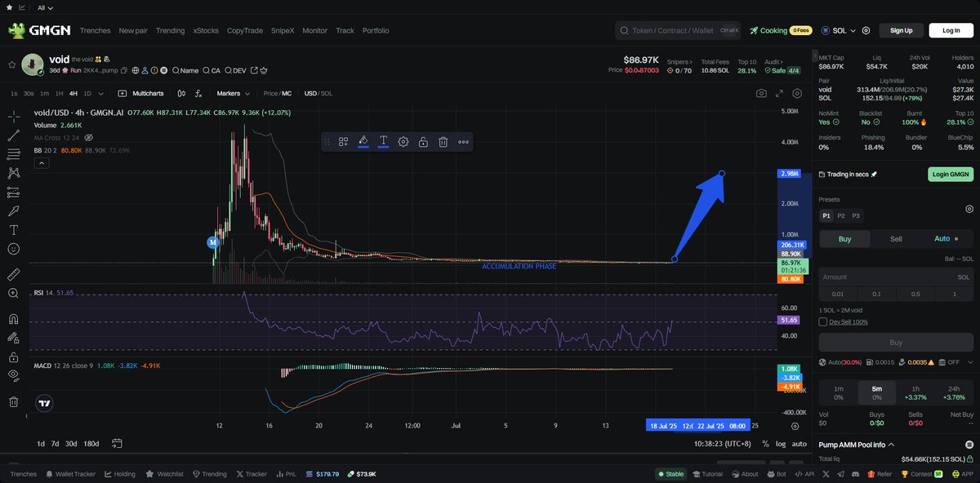The image size is (980, 483).
Task: Open the Trenches menu
Action: tap(95, 30)
